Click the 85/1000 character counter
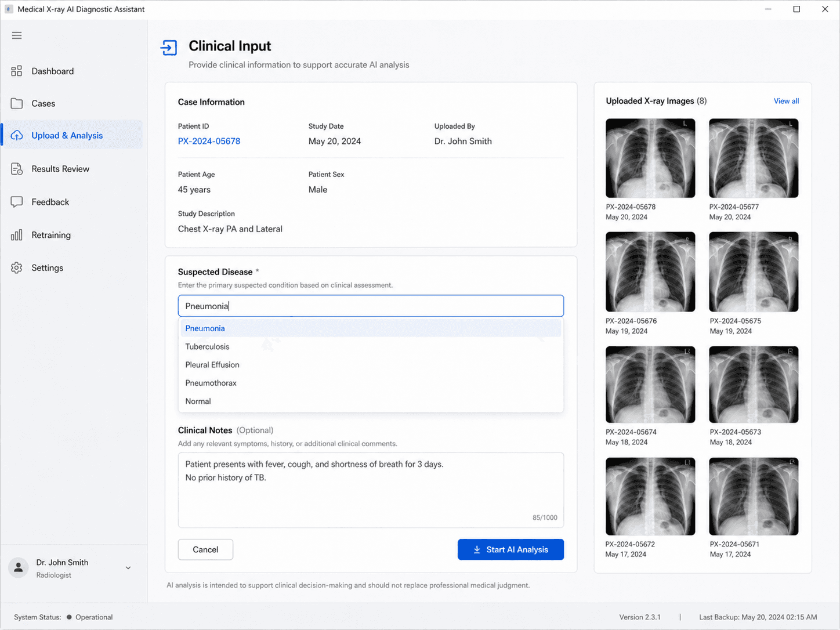The width and height of the screenshot is (840, 630). [545, 517]
